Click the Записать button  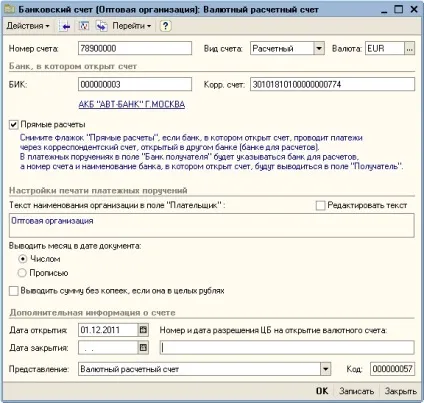356,391
